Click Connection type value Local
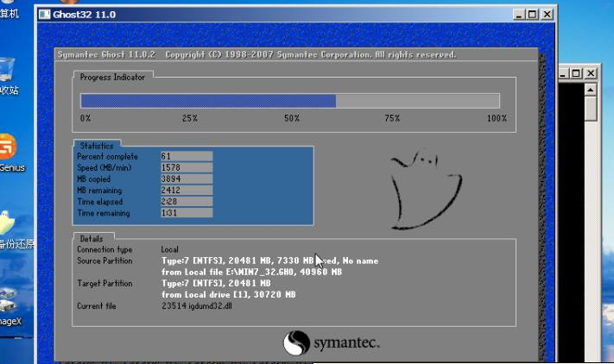The image size is (614, 364). point(169,249)
